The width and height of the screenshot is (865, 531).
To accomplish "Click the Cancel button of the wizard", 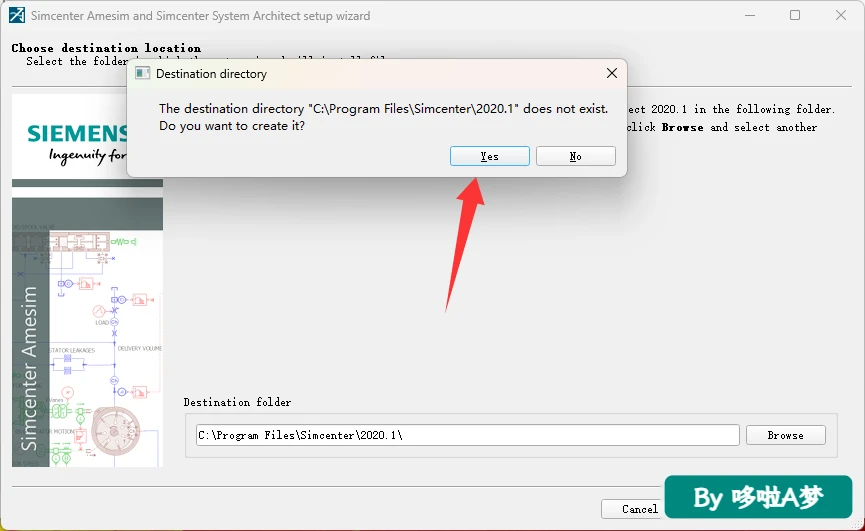I will [x=633, y=509].
